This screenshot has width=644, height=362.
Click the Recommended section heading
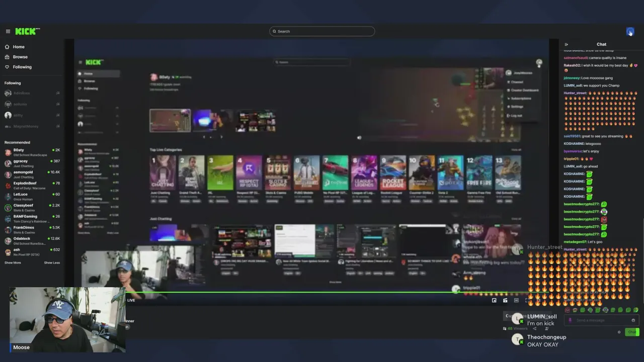tap(17, 142)
